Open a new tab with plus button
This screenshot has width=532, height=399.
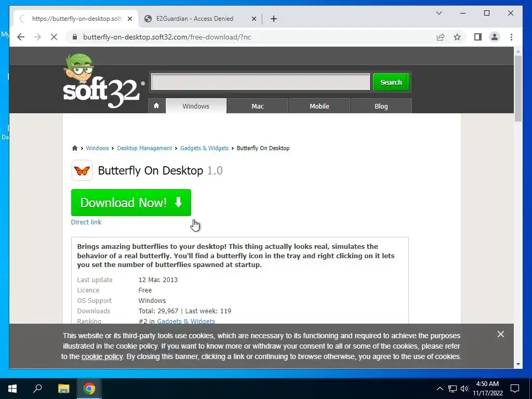(x=274, y=19)
